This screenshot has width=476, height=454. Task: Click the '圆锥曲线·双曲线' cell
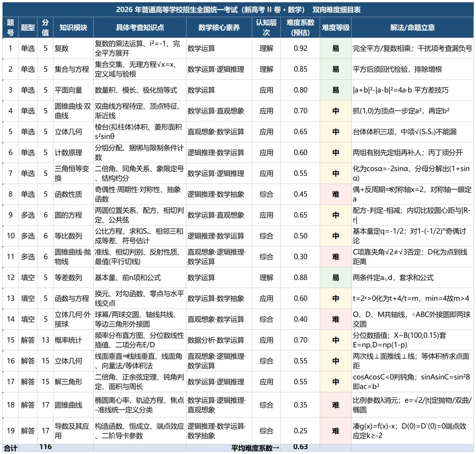(x=73, y=111)
